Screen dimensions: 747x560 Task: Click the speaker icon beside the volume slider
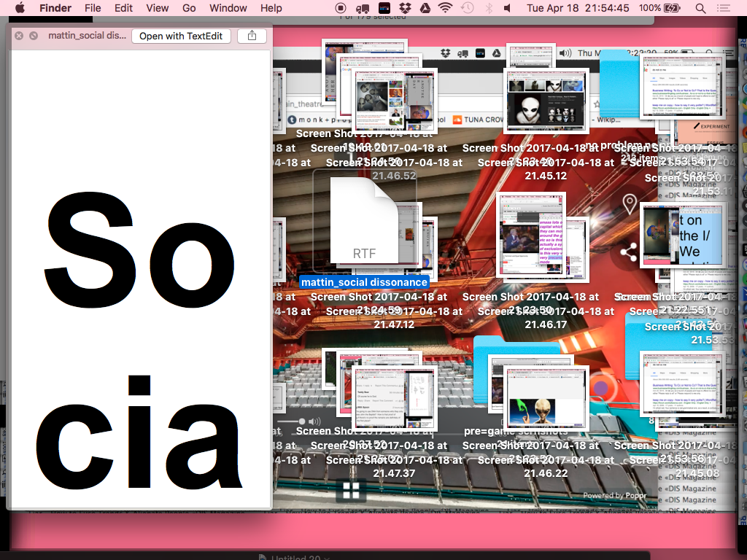(314, 421)
